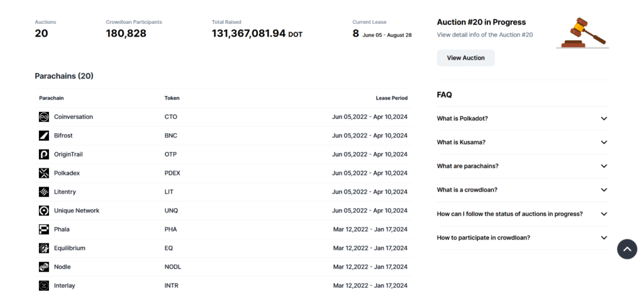Open the Litentry parachain name

(65, 192)
